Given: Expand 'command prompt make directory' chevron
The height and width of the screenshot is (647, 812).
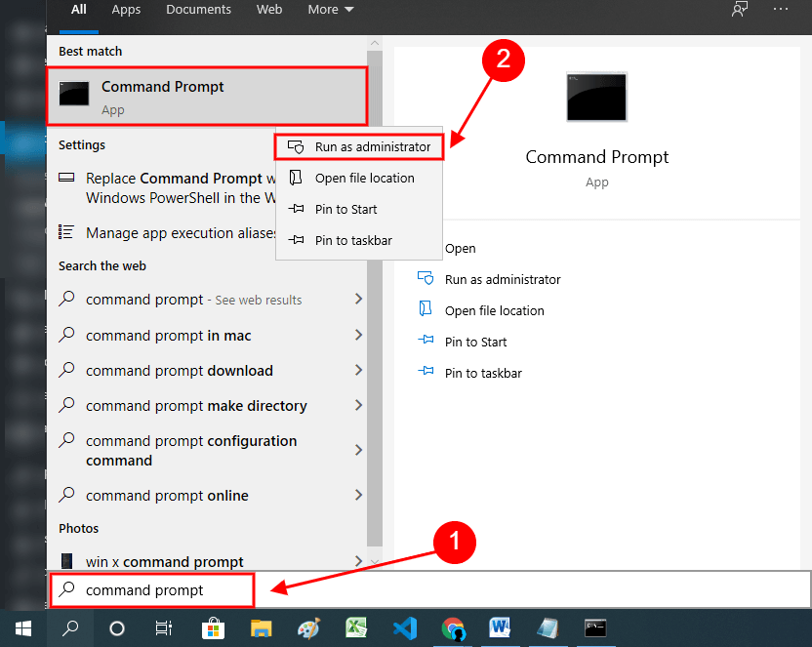Looking at the screenshot, I should [358, 405].
